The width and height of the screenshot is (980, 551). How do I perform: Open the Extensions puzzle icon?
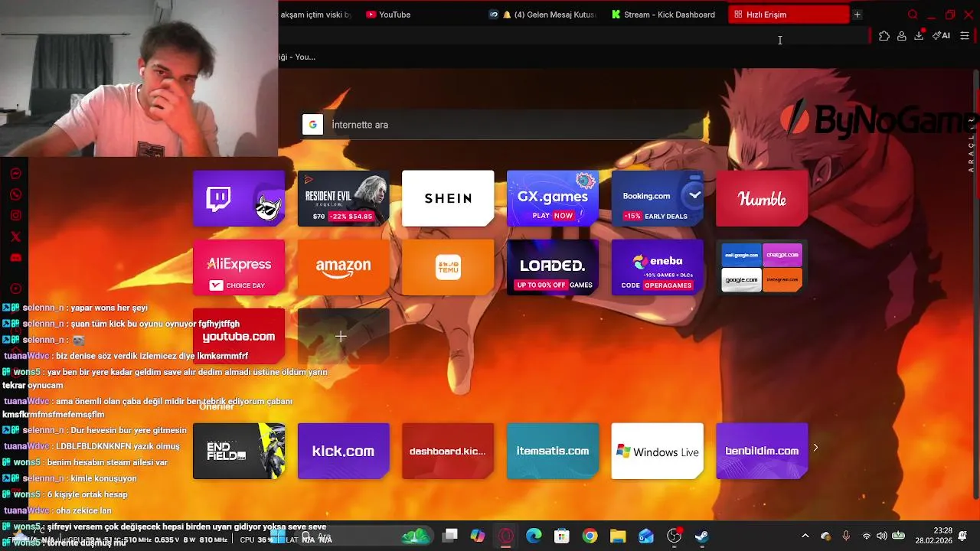[x=884, y=36]
